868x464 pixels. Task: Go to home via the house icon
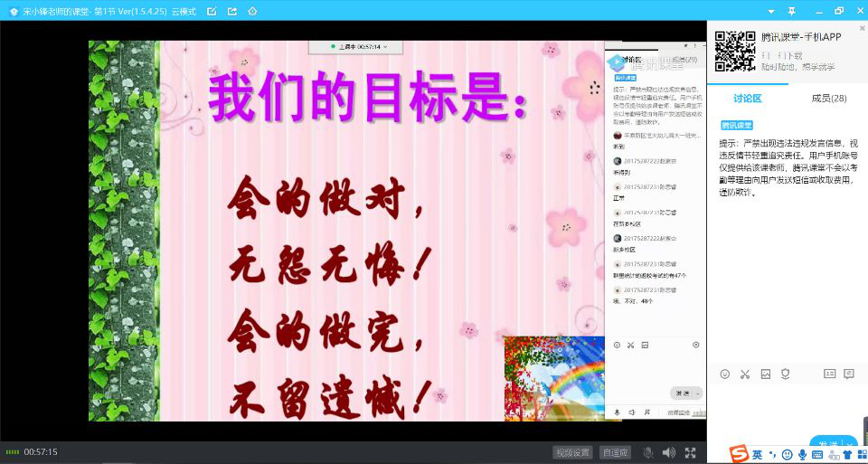point(252,11)
